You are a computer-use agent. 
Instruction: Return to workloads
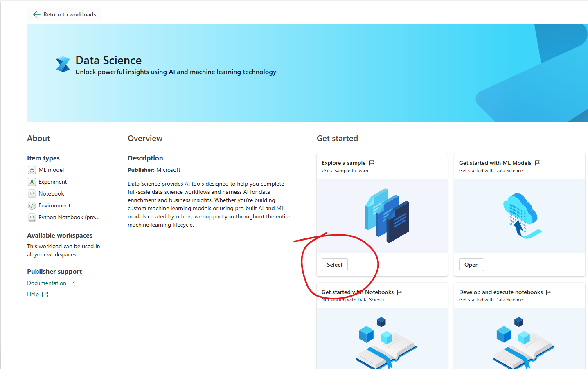(64, 14)
